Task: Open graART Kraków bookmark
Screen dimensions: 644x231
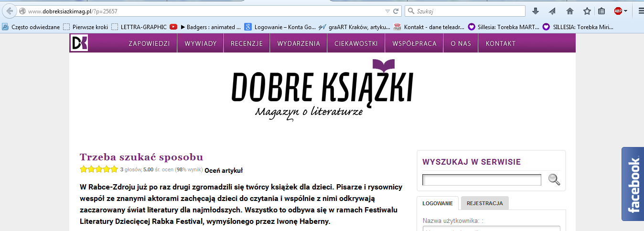Action: [x=355, y=27]
